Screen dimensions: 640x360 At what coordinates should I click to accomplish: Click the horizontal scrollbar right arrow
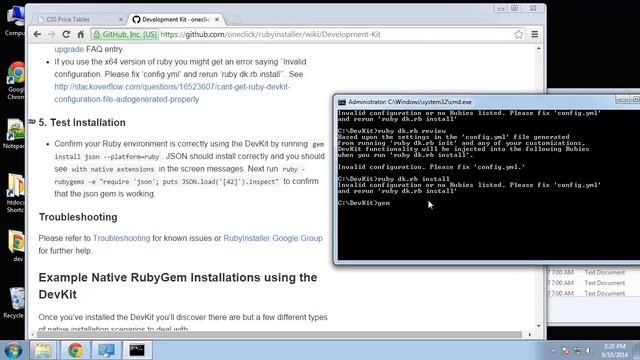530,335
